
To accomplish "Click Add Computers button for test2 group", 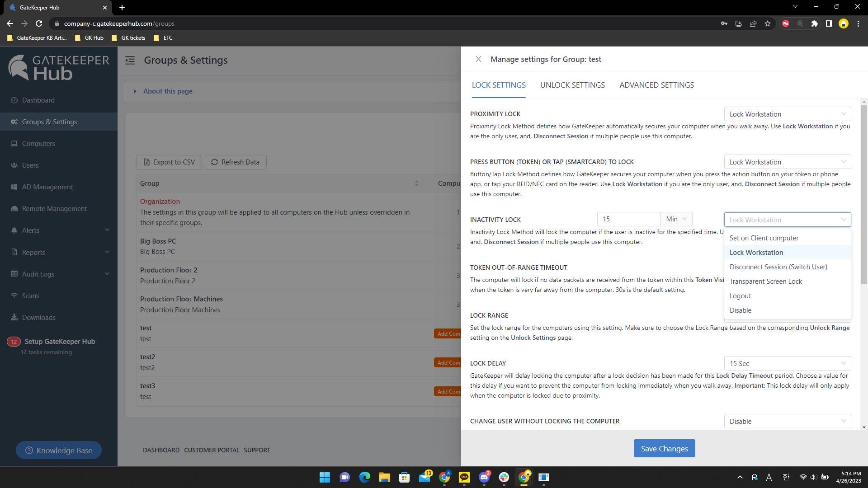I will pyautogui.click(x=448, y=363).
